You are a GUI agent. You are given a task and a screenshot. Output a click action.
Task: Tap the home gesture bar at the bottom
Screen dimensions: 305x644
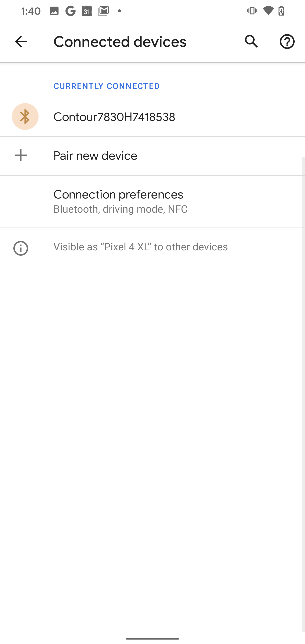[152, 638]
